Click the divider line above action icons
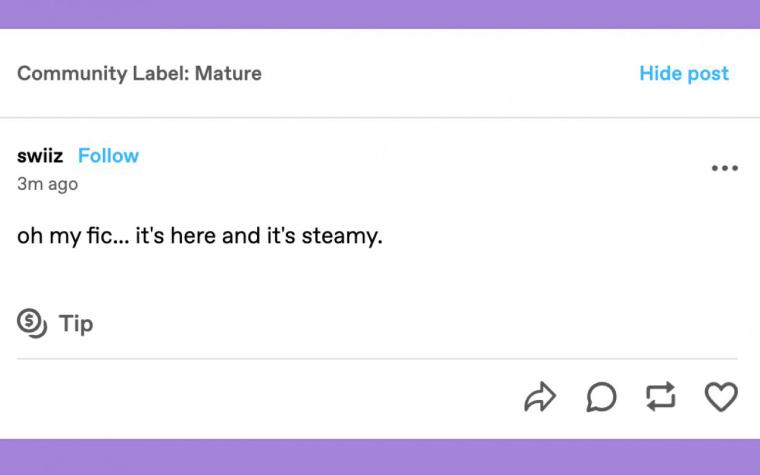Screen dimensions: 760x475 377,359
